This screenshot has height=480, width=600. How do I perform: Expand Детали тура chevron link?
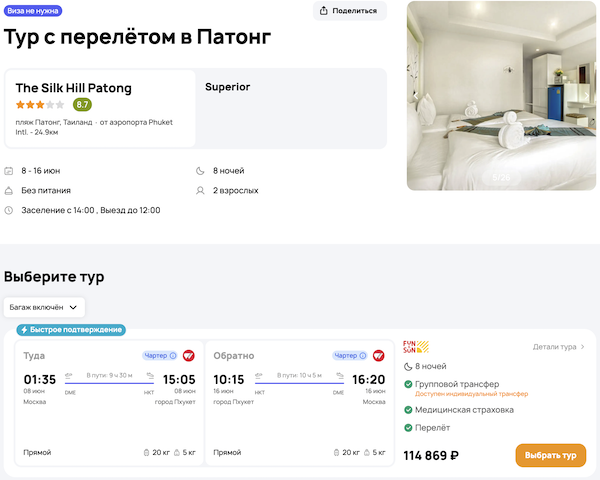pos(558,347)
